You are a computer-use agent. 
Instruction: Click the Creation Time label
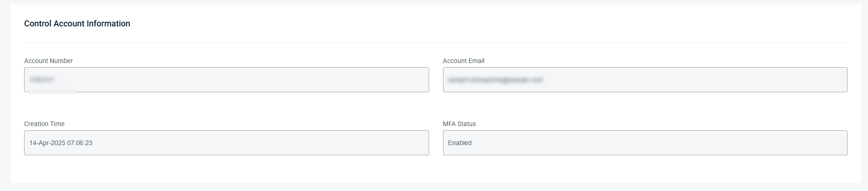(x=44, y=124)
